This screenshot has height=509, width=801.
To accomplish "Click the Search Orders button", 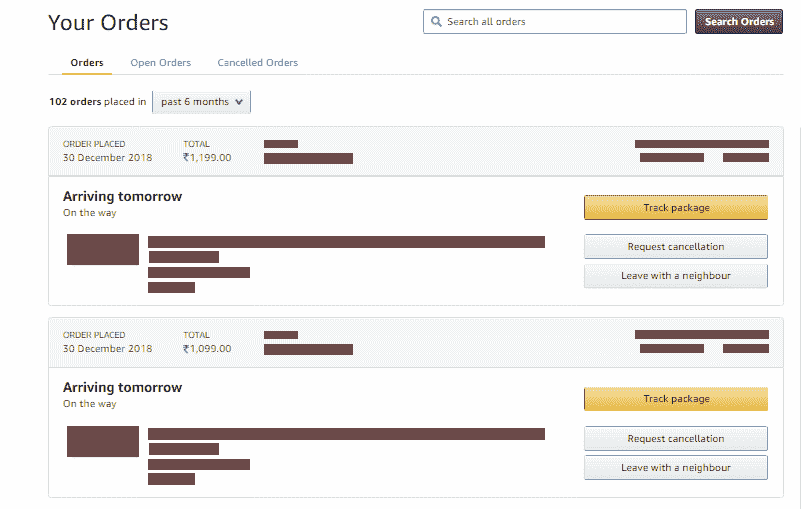I will pos(739,21).
